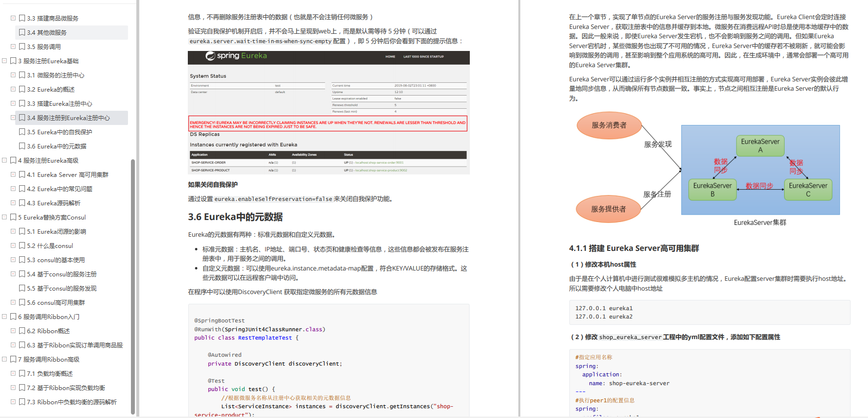868x418 pixels.
Task: Expand the 7.1 负载均衡概述 node
Action: 13,373
